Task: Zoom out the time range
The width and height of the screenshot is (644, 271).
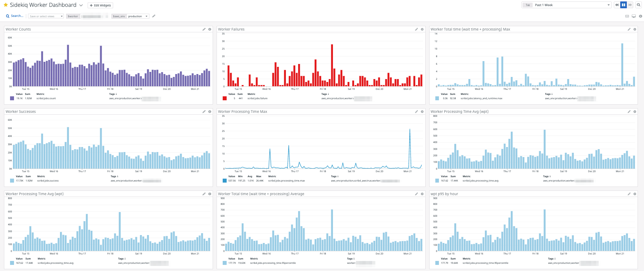Action: (638, 5)
